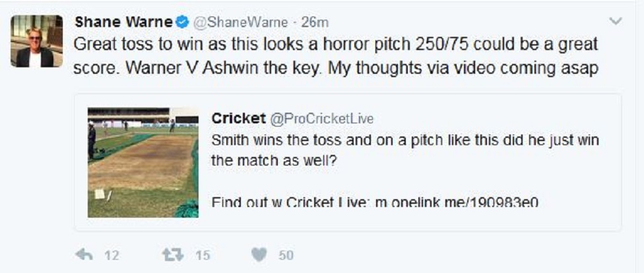The height and width of the screenshot is (273, 644).
Task: Click the blue verified badge
Action: point(182,22)
